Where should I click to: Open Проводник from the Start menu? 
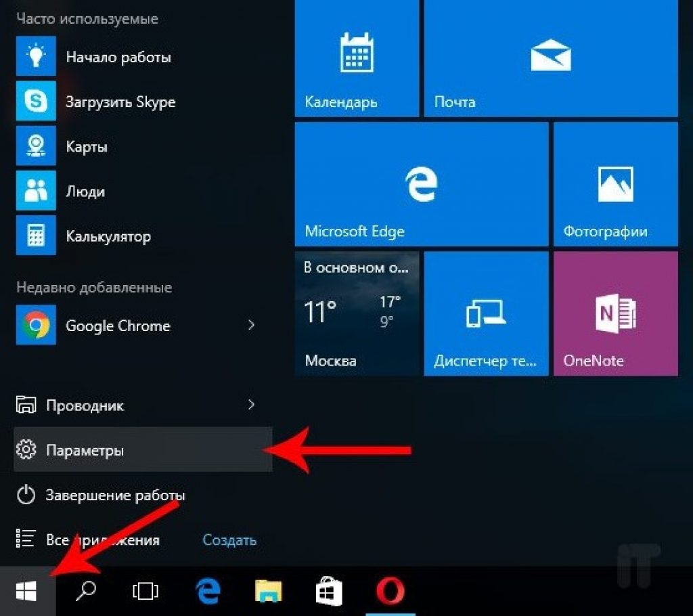pyautogui.click(x=143, y=405)
